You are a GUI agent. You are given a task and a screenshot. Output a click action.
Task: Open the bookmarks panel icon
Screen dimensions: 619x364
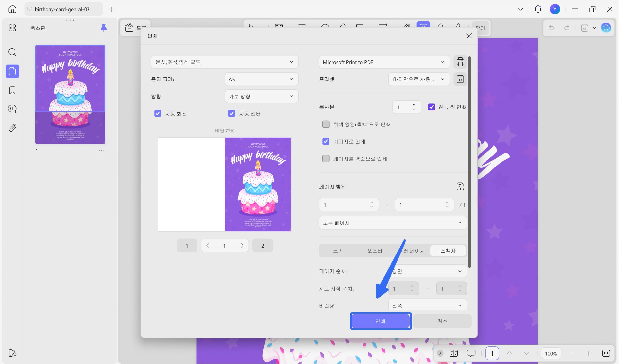[12, 90]
